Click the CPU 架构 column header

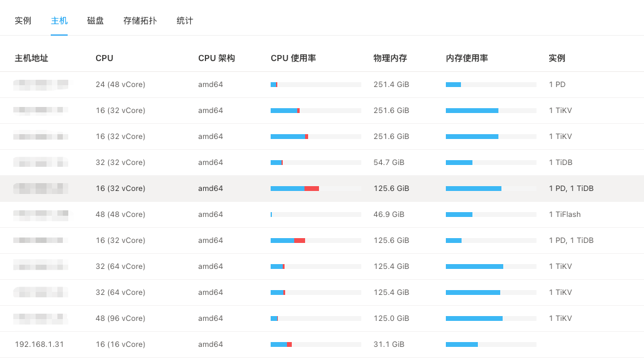[216, 59]
